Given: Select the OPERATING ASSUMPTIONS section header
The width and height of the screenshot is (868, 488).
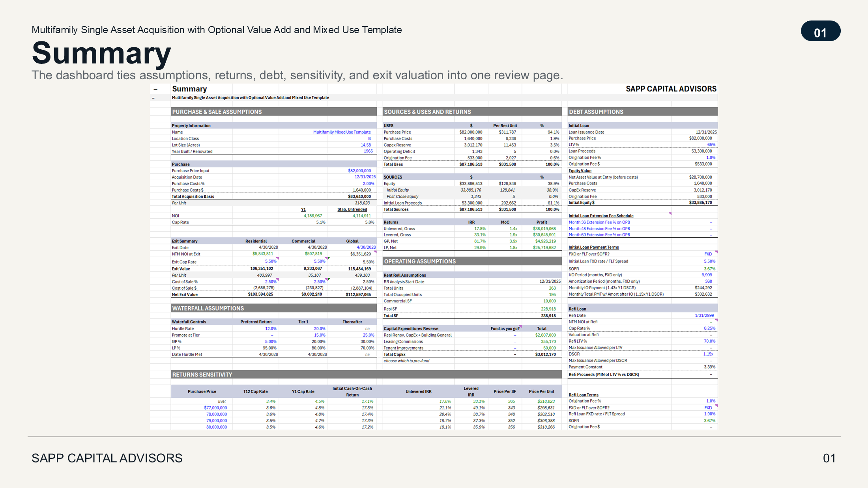Looking at the screenshot, I should (x=472, y=261).
